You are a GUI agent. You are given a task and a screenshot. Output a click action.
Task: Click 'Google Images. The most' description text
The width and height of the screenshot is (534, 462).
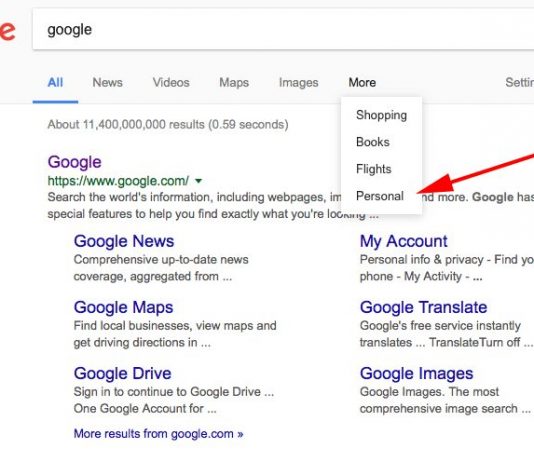coord(429,392)
